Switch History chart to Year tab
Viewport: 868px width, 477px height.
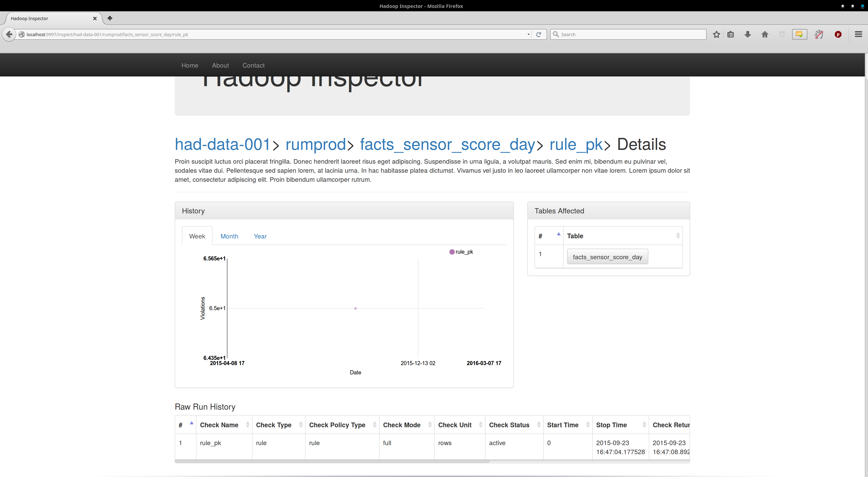click(260, 236)
